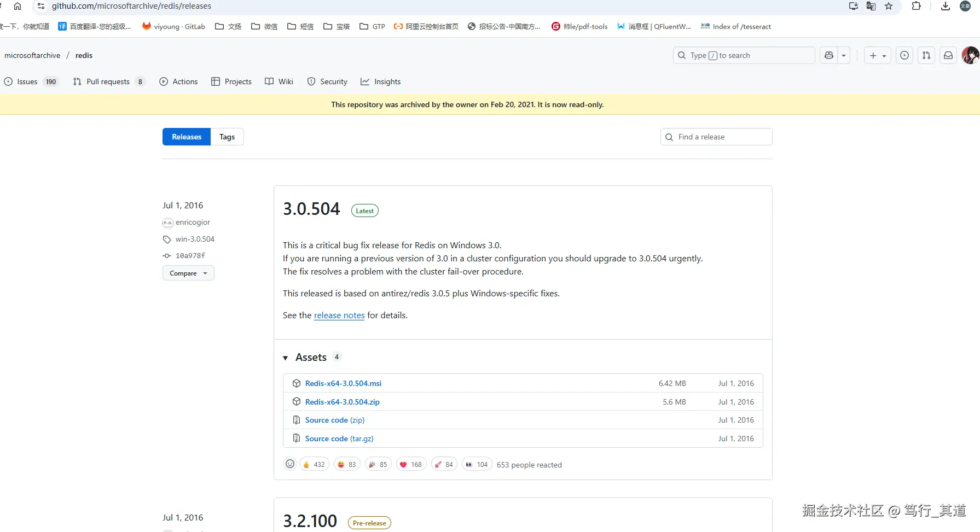This screenshot has width=980, height=532.
Task: Add rocket reaction showing 84
Action: click(444, 465)
